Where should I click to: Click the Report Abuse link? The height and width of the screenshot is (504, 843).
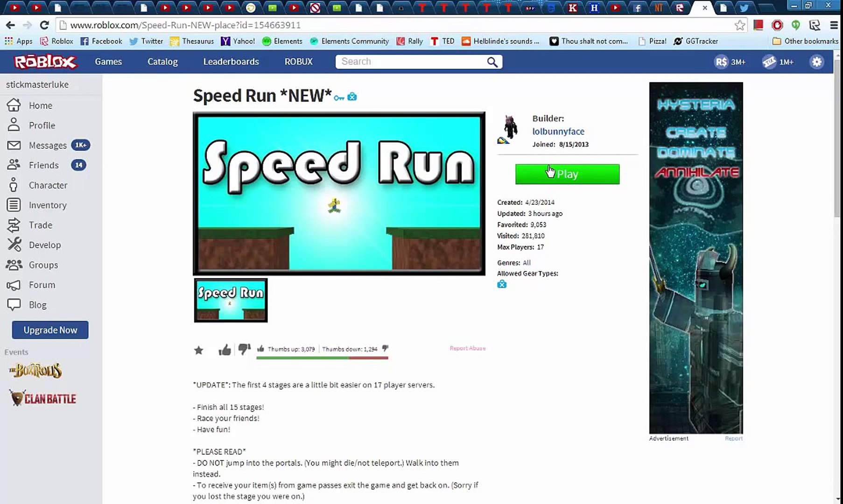(x=467, y=348)
